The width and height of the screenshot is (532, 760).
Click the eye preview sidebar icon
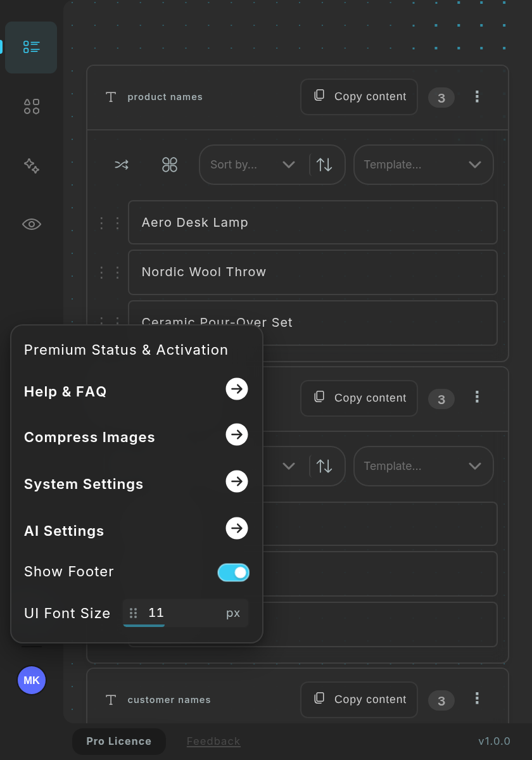point(32,224)
